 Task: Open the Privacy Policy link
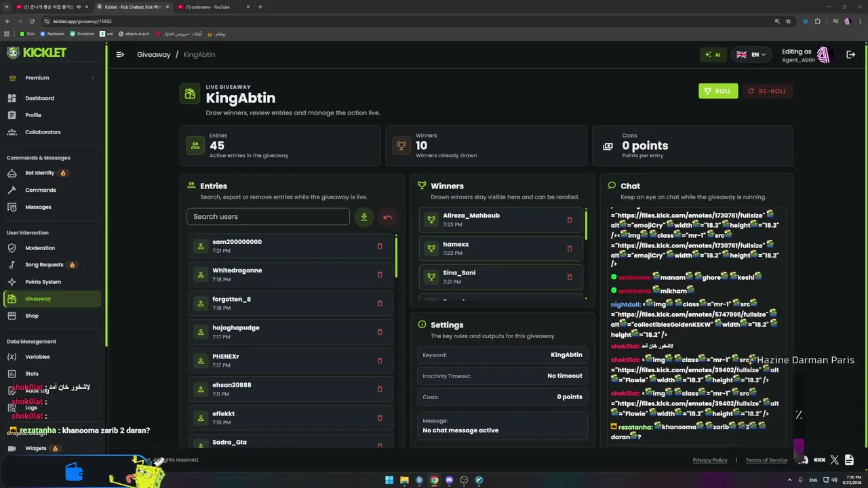coord(710,460)
